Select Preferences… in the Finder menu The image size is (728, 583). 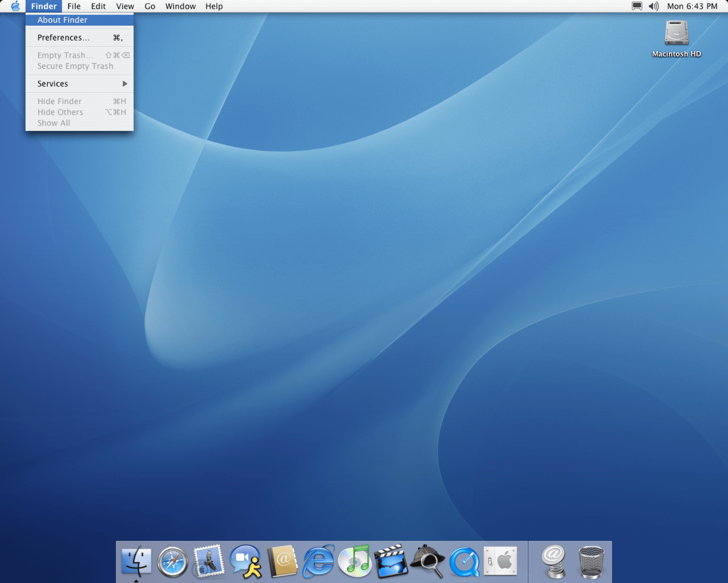[x=80, y=37]
